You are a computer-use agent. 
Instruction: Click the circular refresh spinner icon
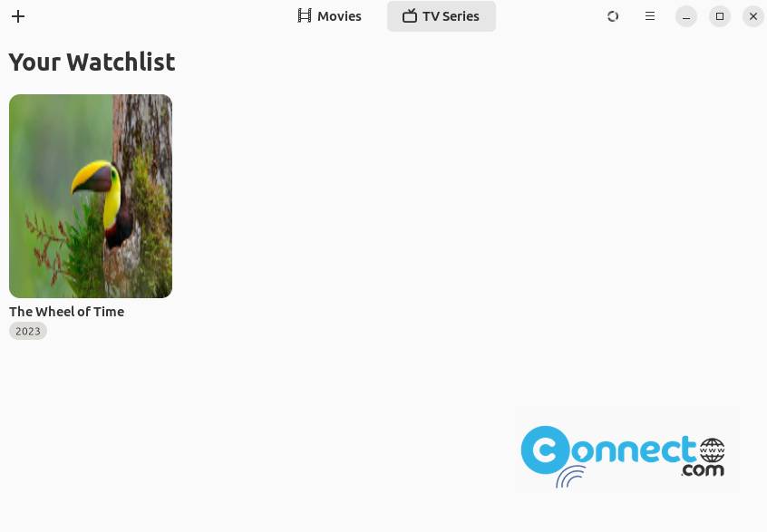613,16
